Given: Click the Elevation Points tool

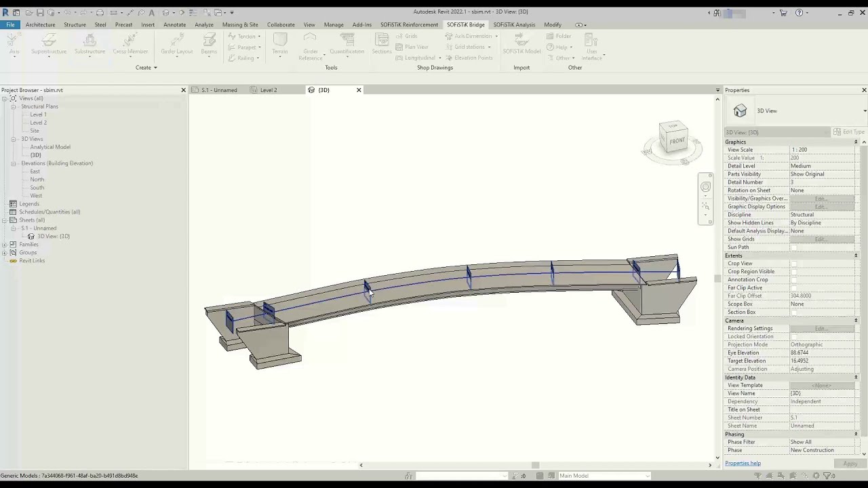Looking at the screenshot, I should point(469,58).
